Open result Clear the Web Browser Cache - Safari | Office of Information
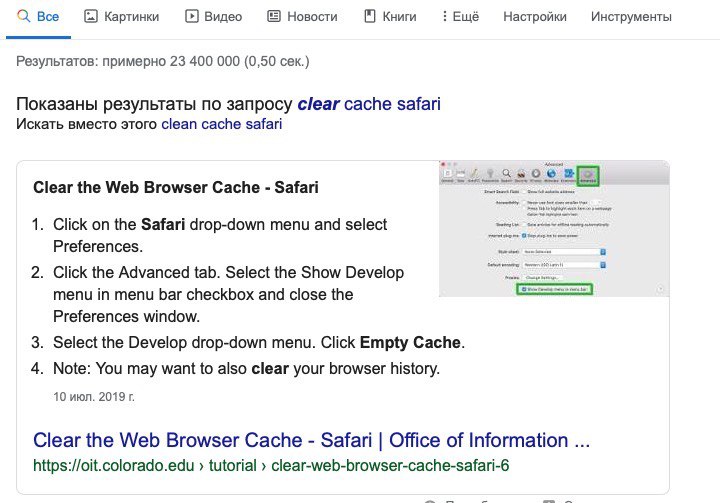The height and width of the screenshot is (503, 720). 311,440
